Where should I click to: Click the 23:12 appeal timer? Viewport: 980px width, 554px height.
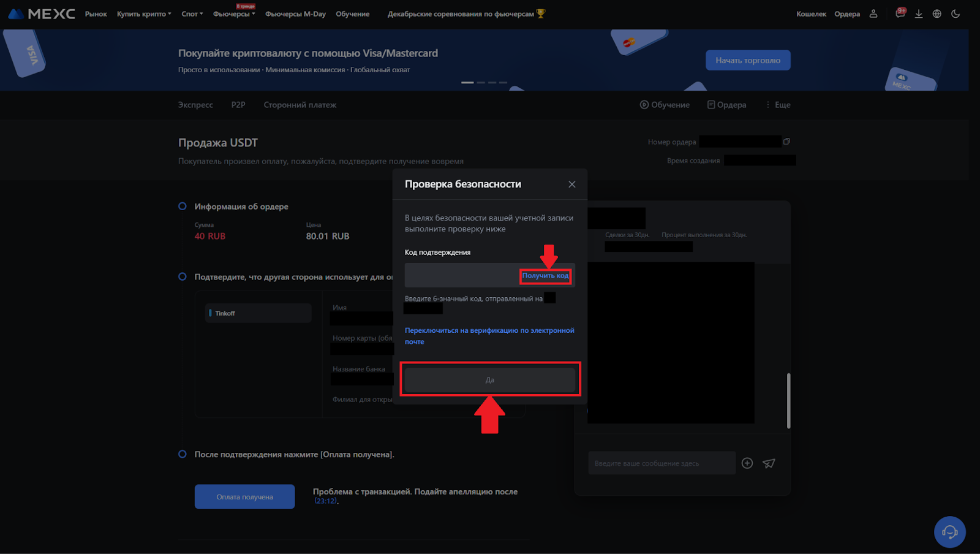326,501
